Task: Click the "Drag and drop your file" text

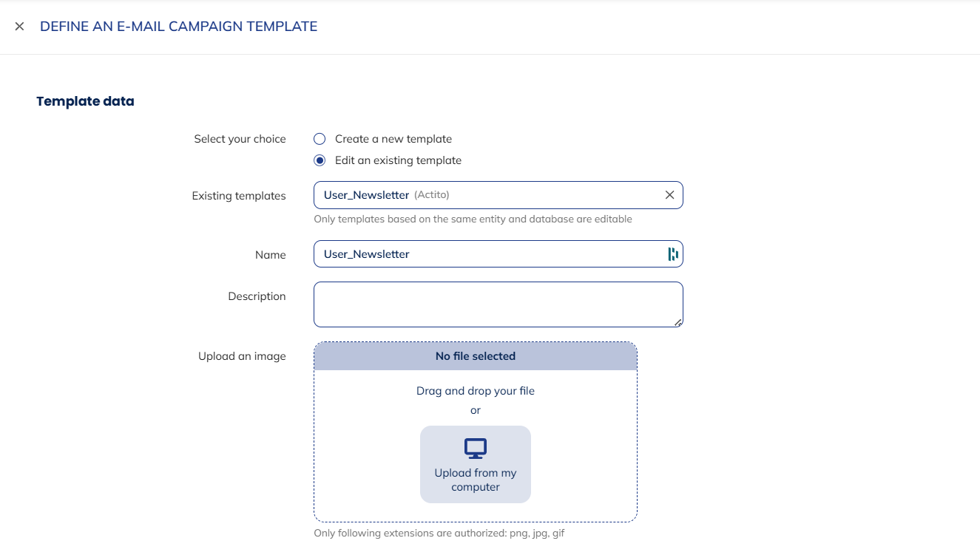Action: pos(476,391)
